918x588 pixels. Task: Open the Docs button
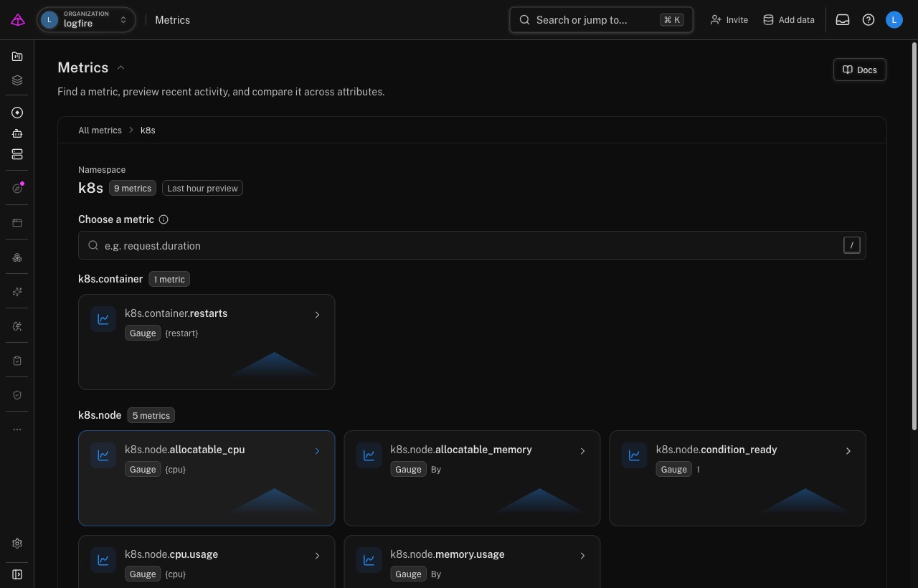[x=860, y=70]
